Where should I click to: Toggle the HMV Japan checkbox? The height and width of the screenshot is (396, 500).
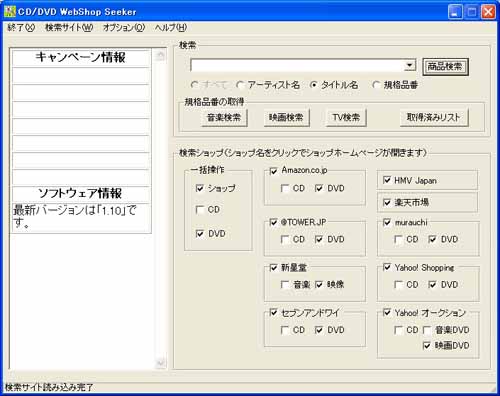click(387, 180)
